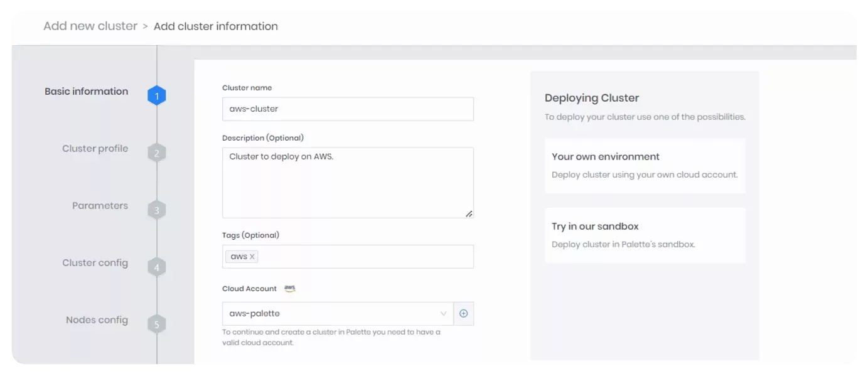Click the step 3 hexagon for Parameters
The height and width of the screenshot is (376, 868).
(157, 210)
